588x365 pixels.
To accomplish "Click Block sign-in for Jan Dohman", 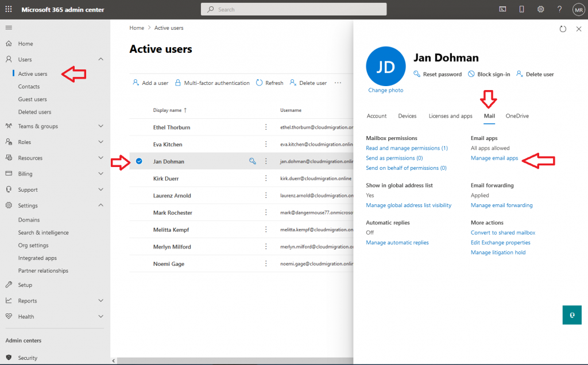I will pyautogui.click(x=489, y=74).
